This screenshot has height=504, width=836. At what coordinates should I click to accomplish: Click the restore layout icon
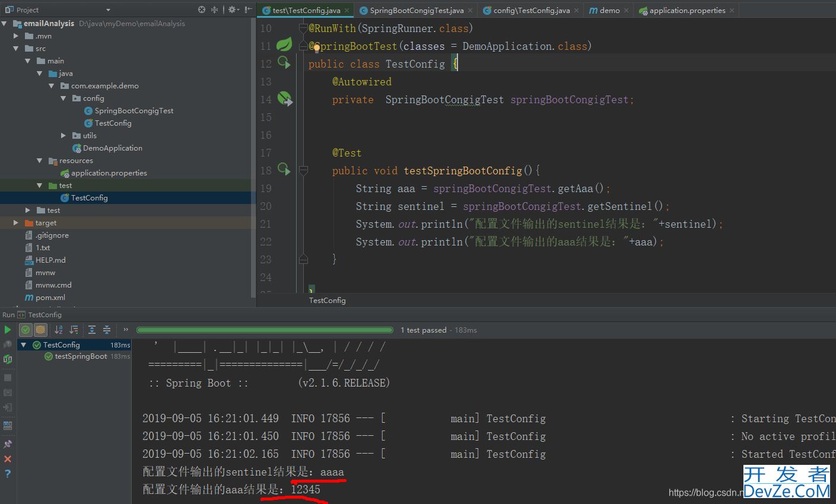pos(7,425)
